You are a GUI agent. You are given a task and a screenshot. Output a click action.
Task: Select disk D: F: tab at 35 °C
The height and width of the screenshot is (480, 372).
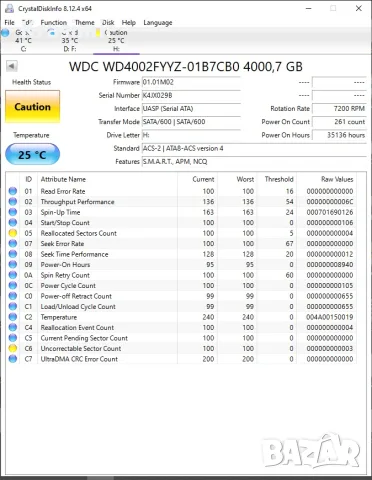[x=70, y=40]
